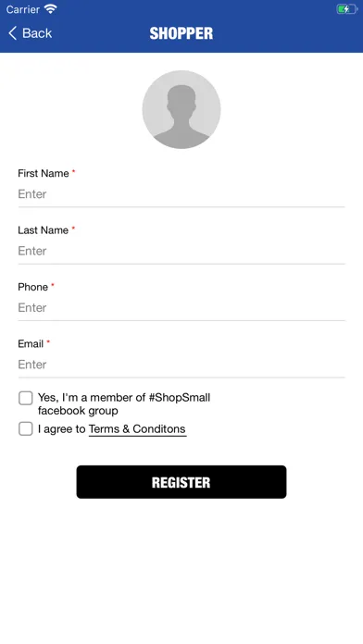Tap the First Name field label

(44, 173)
